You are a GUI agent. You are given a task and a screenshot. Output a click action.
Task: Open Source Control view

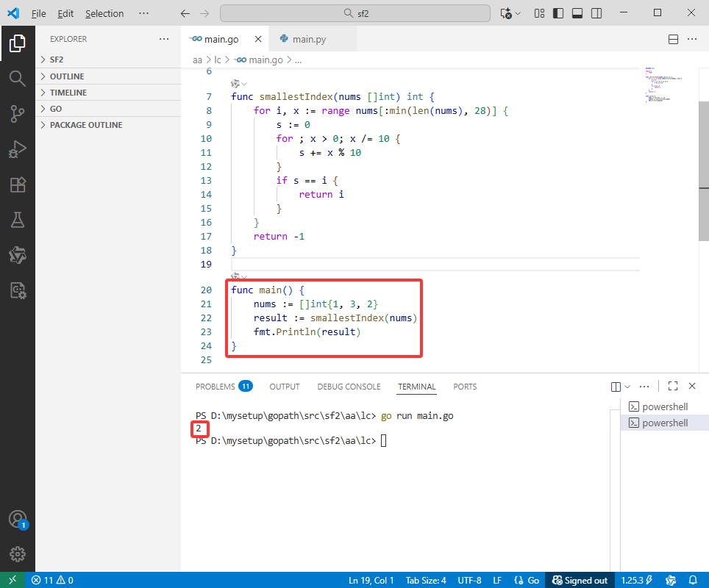(x=17, y=113)
